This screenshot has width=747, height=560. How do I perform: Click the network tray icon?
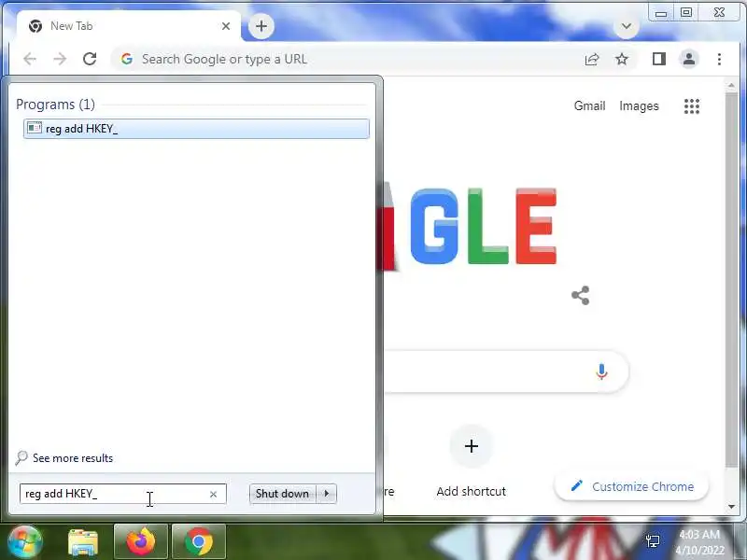[x=653, y=541]
